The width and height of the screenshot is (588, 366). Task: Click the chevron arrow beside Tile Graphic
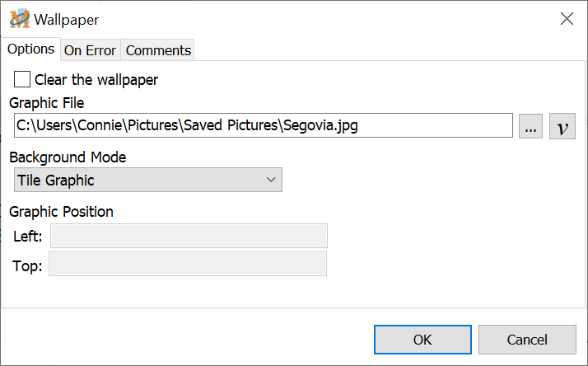pyautogui.click(x=271, y=180)
